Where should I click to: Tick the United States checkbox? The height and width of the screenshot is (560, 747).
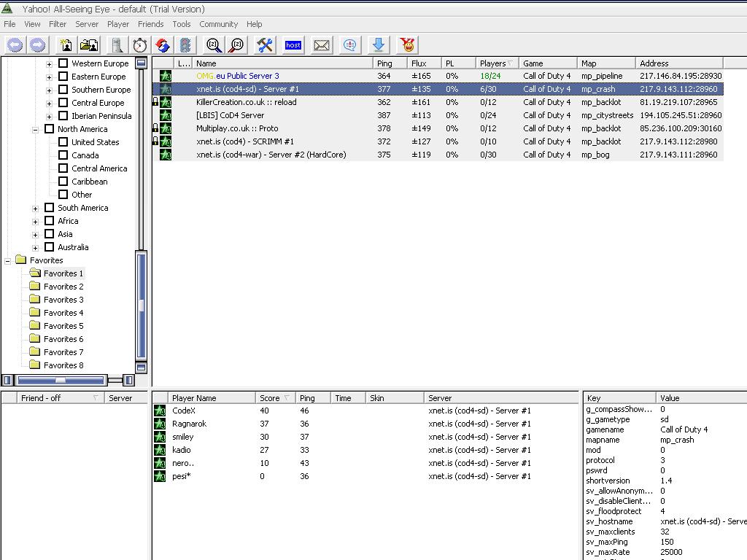click(63, 142)
